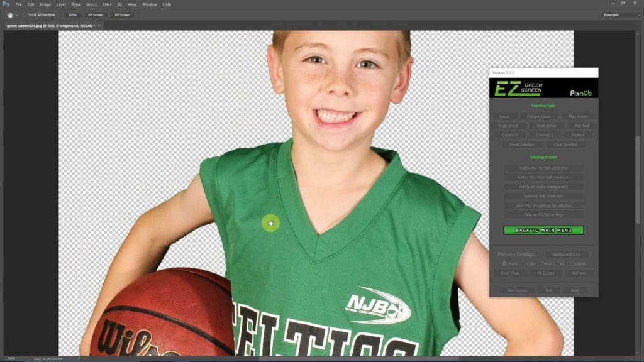
Task: Click the View License button
Action: pos(517,290)
